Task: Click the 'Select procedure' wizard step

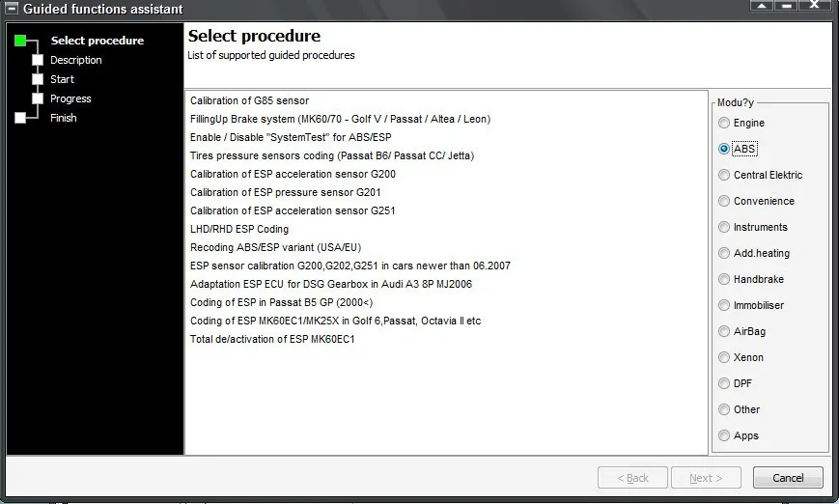Action: (x=97, y=41)
